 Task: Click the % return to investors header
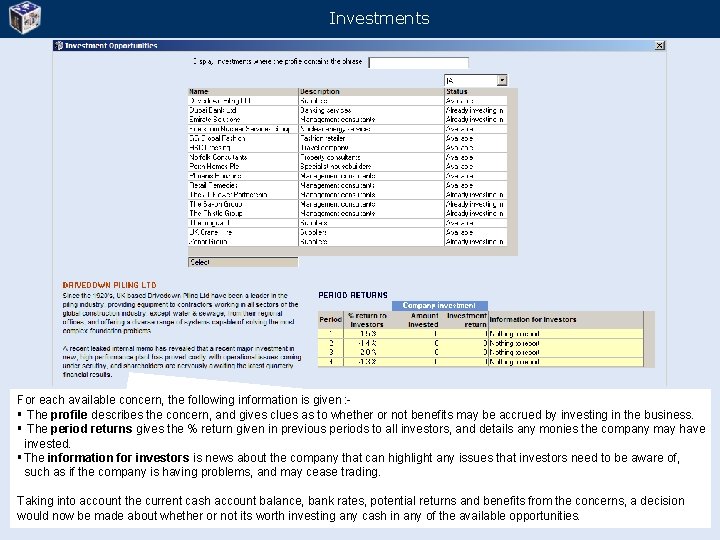click(x=367, y=320)
